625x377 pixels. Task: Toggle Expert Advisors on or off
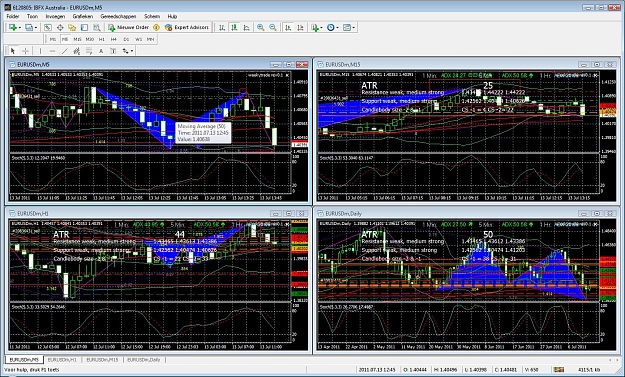point(187,27)
